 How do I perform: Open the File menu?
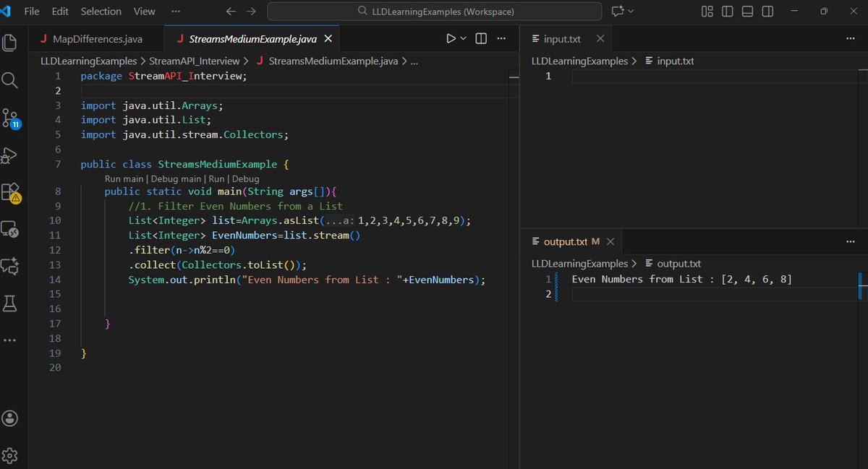pyautogui.click(x=32, y=12)
